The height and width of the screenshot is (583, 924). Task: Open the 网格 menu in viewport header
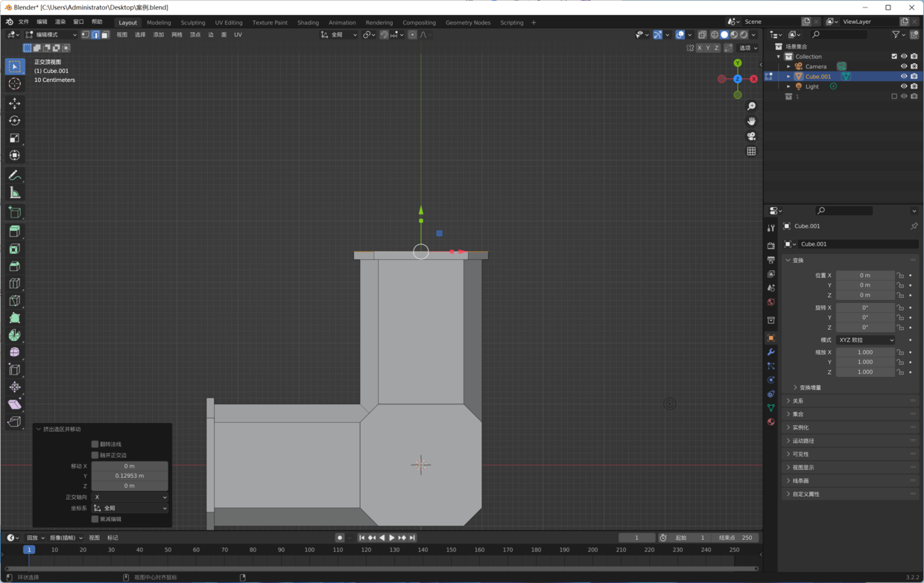coord(177,34)
